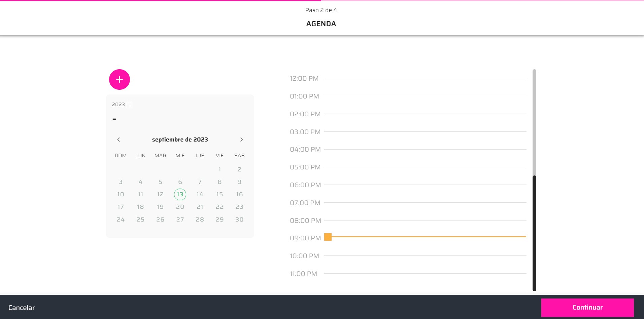
Task: Select day 24 in calendar
Action: 121,220
